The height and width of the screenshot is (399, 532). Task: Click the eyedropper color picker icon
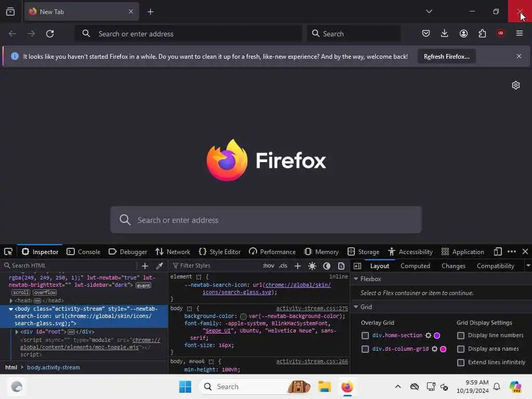click(159, 266)
